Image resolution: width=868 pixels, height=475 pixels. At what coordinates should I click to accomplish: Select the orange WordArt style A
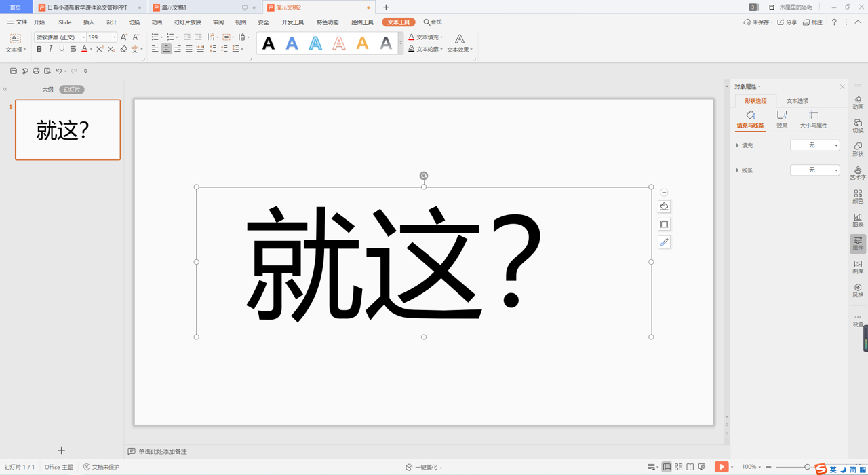point(362,43)
